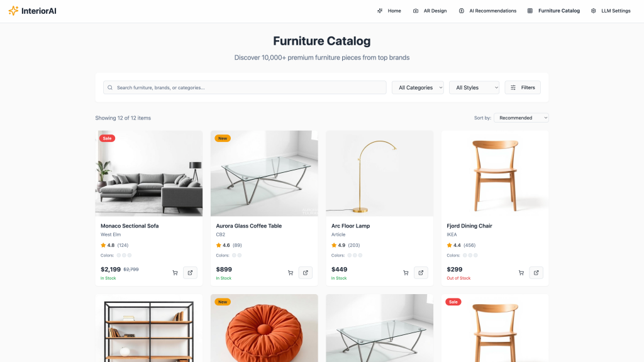
Task: Open the All Styles dropdown
Action: tap(474, 87)
